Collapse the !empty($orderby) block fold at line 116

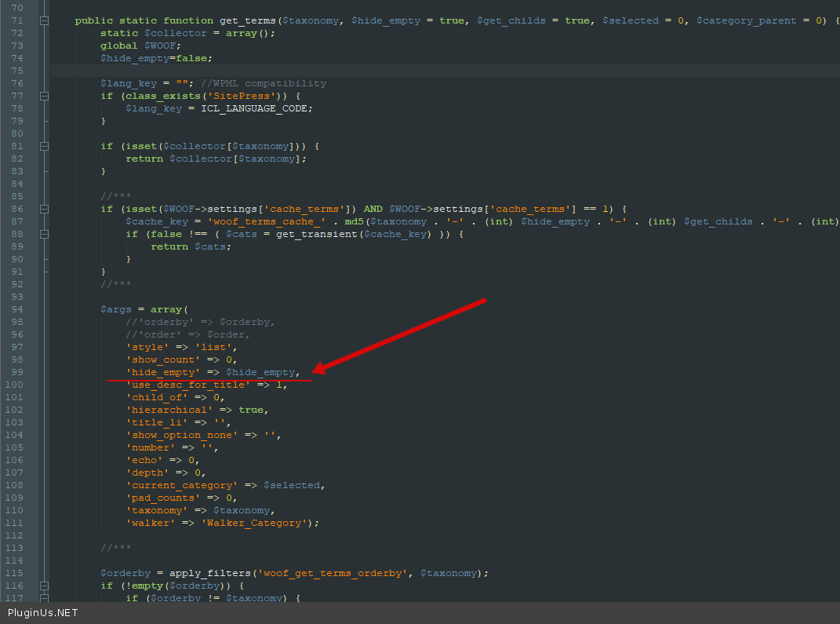click(x=45, y=586)
